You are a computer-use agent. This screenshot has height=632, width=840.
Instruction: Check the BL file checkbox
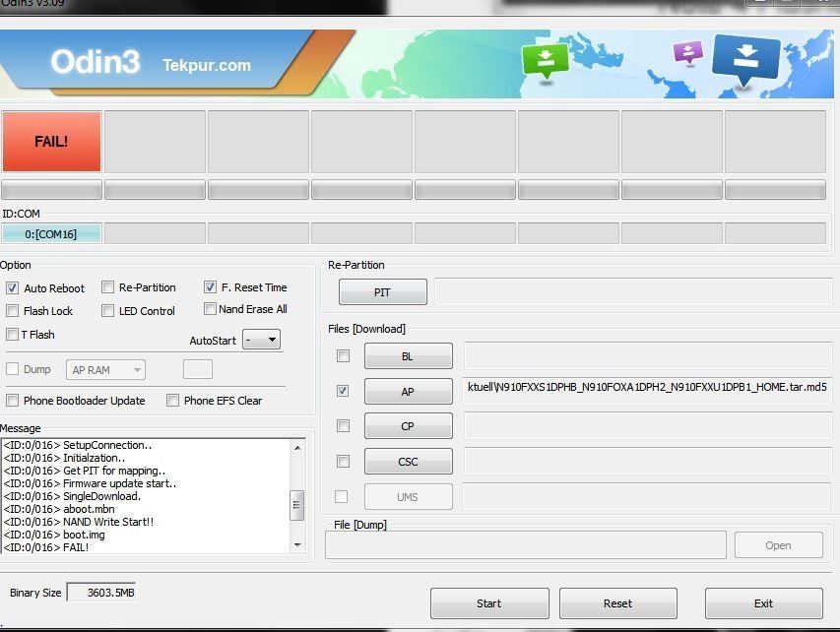click(343, 356)
